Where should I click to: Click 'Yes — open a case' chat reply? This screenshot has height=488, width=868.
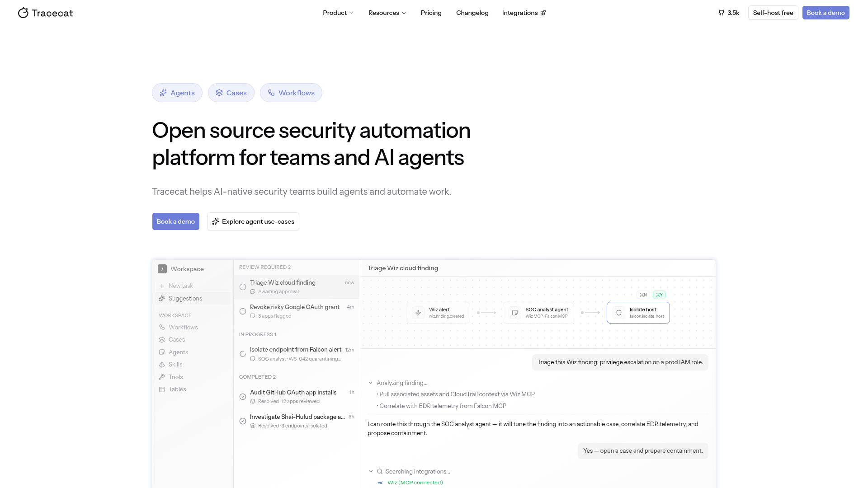[643, 451]
